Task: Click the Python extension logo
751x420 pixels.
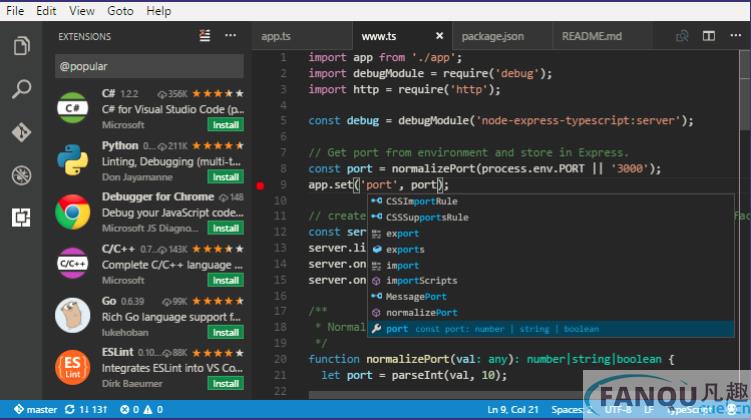Action: pos(72,160)
